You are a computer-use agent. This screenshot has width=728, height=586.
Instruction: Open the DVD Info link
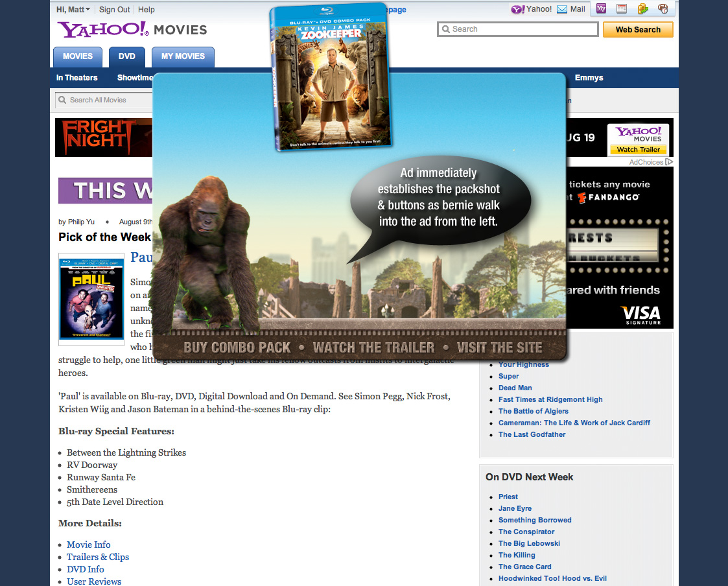(86, 569)
